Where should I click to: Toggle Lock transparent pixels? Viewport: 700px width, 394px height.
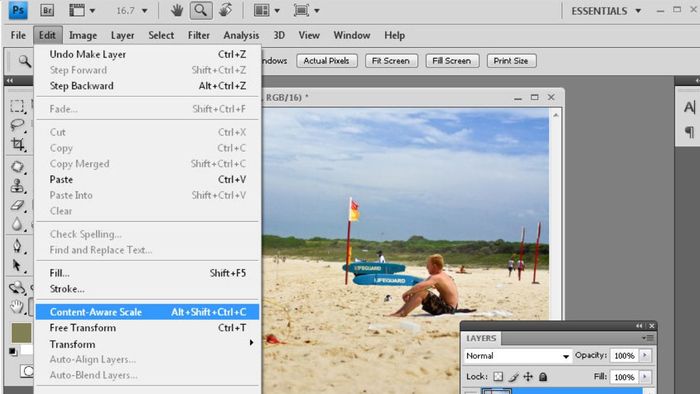coord(498,377)
